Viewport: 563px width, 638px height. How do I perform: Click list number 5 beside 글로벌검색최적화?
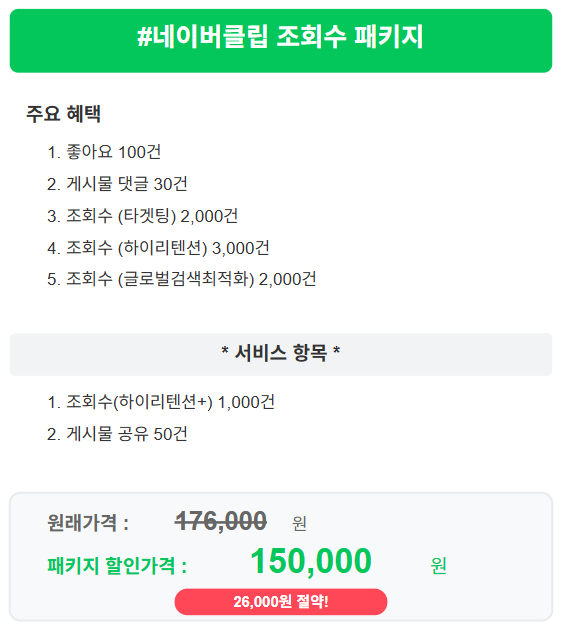pos(54,280)
